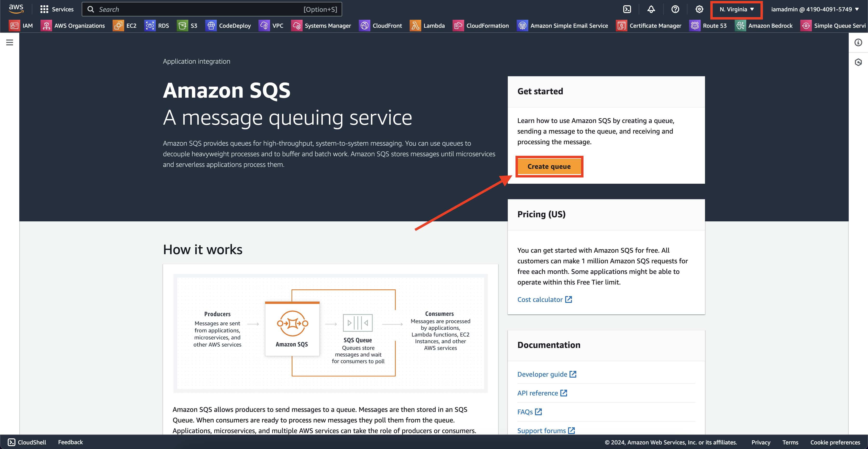Click the Create queue button
This screenshot has width=868, height=449.
pyautogui.click(x=549, y=167)
